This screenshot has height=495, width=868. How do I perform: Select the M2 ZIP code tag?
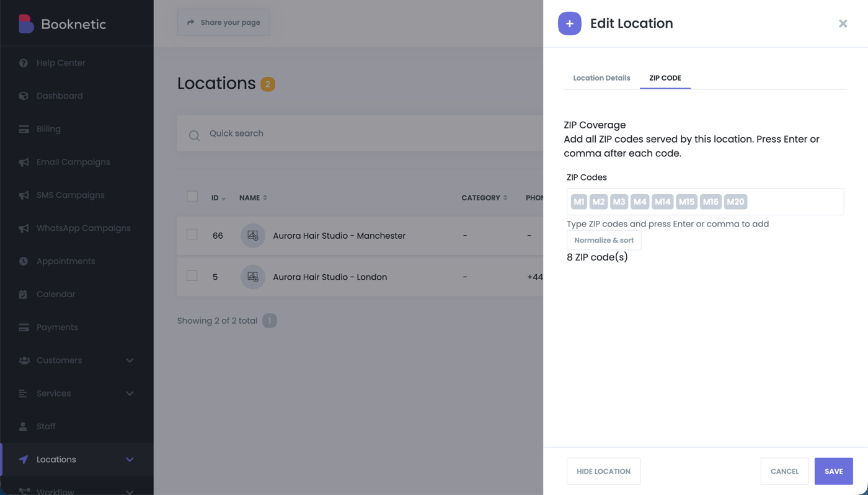(x=598, y=202)
